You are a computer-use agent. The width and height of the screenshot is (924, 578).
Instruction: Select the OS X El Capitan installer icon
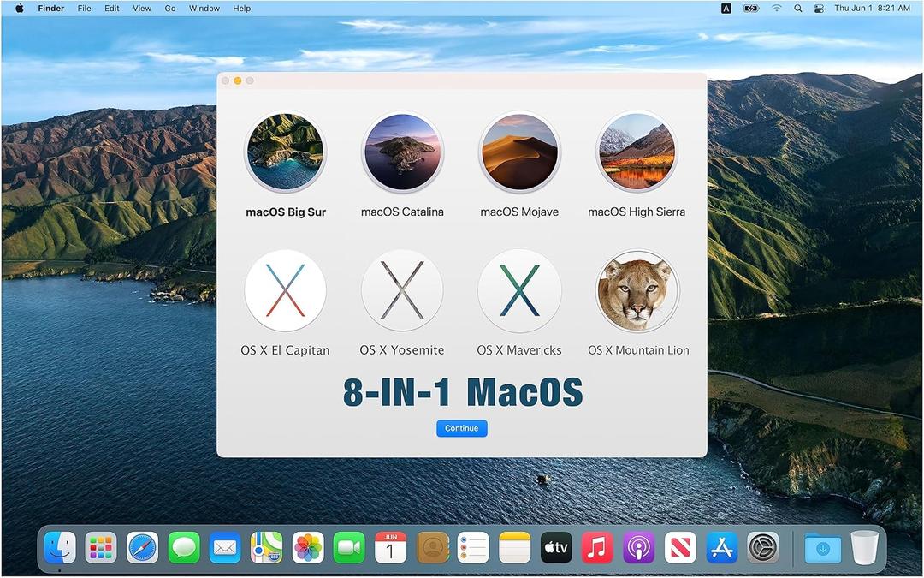[285, 289]
